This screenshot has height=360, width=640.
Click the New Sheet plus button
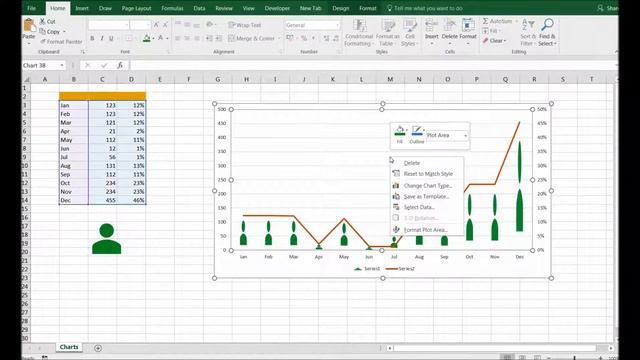point(98,348)
